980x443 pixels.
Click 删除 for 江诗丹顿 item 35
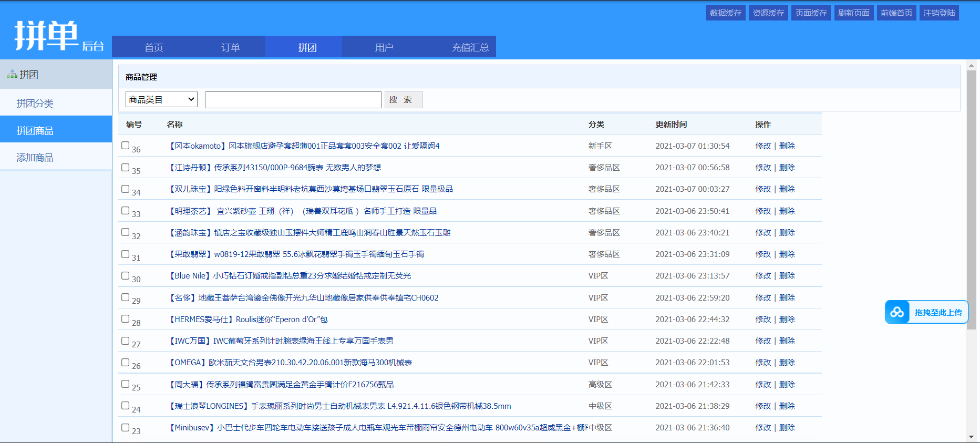pyautogui.click(x=787, y=167)
